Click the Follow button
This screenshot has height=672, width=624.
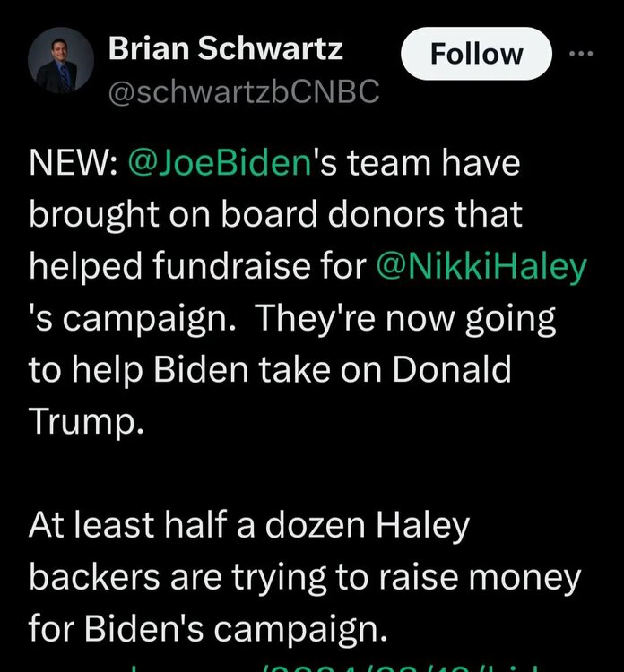point(476,54)
